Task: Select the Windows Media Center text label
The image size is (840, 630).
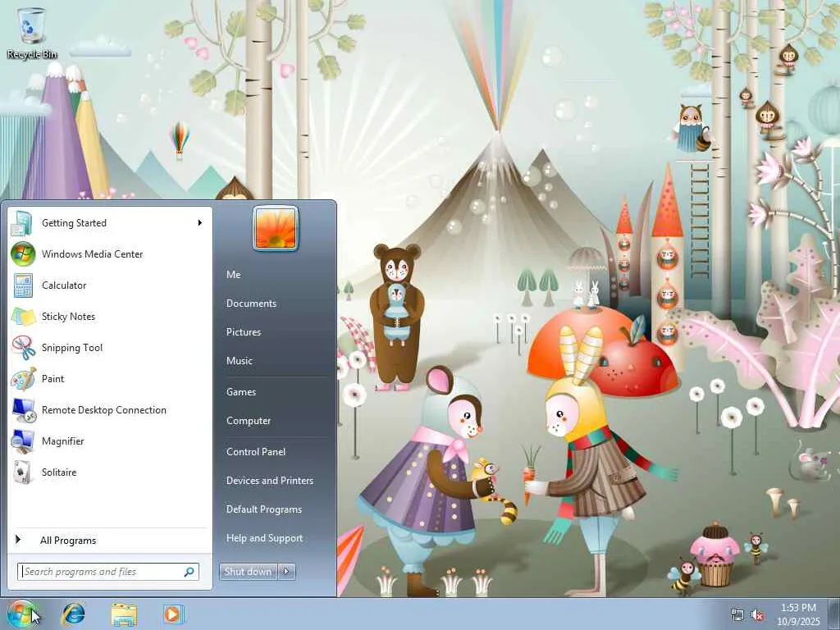Action: tap(92, 254)
